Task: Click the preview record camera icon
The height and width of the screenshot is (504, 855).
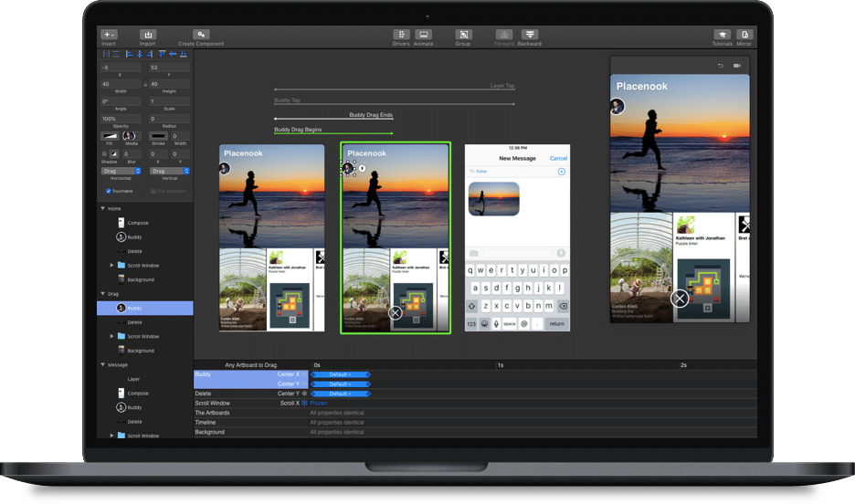Action: point(737,66)
